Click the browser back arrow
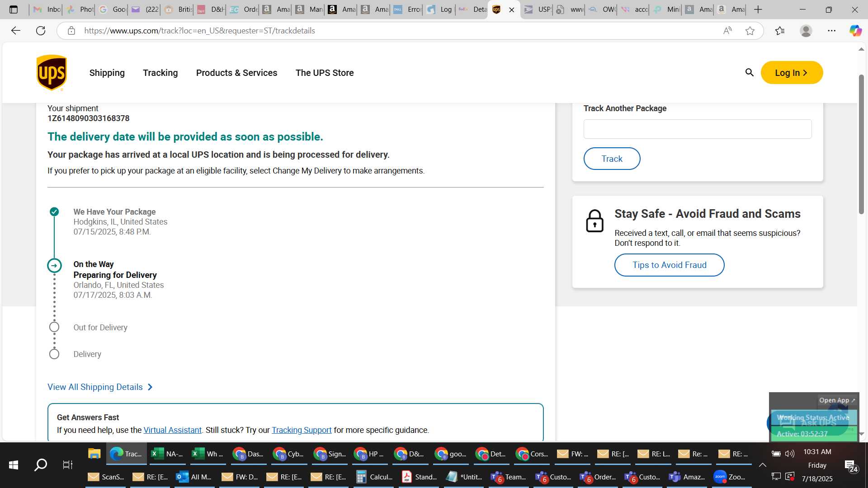The width and height of the screenshot is (868, 488). pos(16,31)
